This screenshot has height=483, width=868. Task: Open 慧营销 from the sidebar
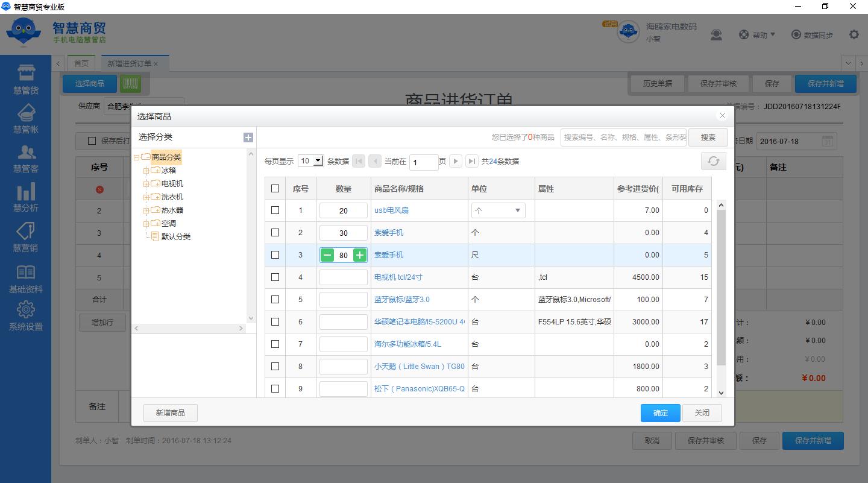click(x=25, y=237)
